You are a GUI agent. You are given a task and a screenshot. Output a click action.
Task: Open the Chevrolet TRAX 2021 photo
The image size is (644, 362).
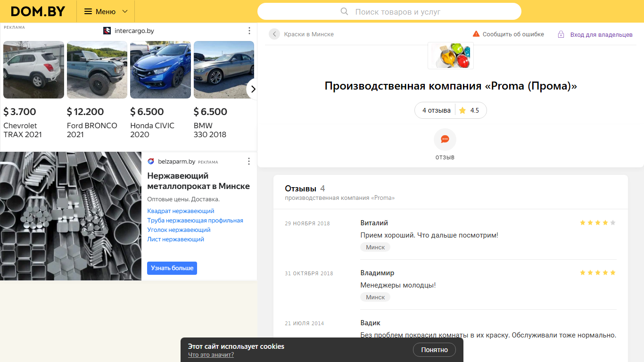click(33, 70)
